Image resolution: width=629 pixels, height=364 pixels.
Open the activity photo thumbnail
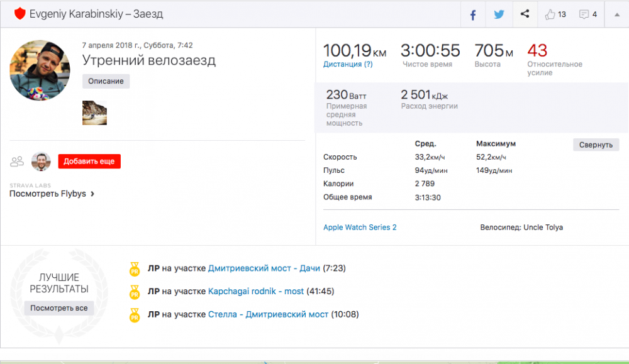pos(94,113)
